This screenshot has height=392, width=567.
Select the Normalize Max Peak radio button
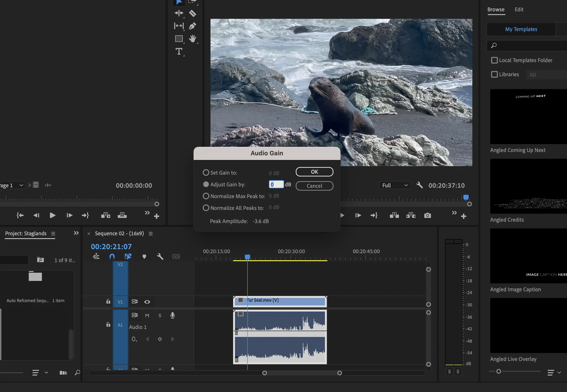point(206,196)
